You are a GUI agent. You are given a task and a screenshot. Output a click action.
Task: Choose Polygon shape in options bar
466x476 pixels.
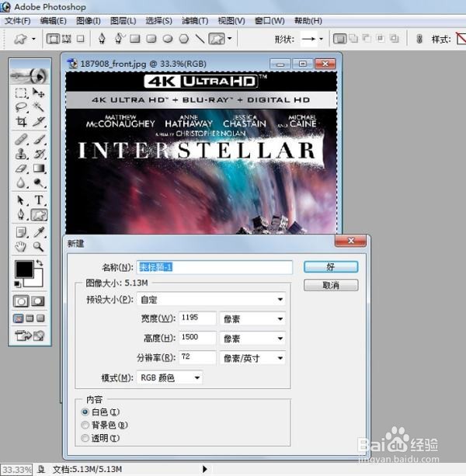184,39
